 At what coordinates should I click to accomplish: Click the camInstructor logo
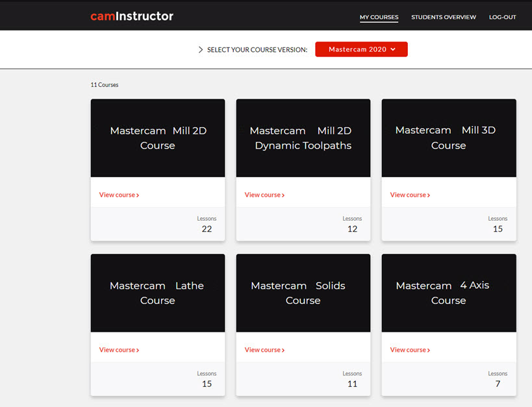132,16
